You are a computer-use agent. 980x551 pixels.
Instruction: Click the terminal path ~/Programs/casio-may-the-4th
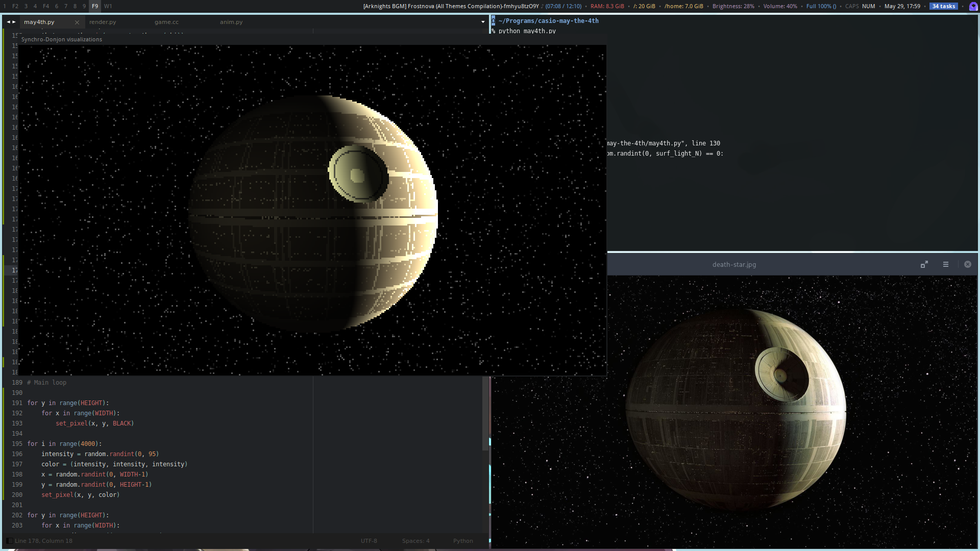(549, 21)
